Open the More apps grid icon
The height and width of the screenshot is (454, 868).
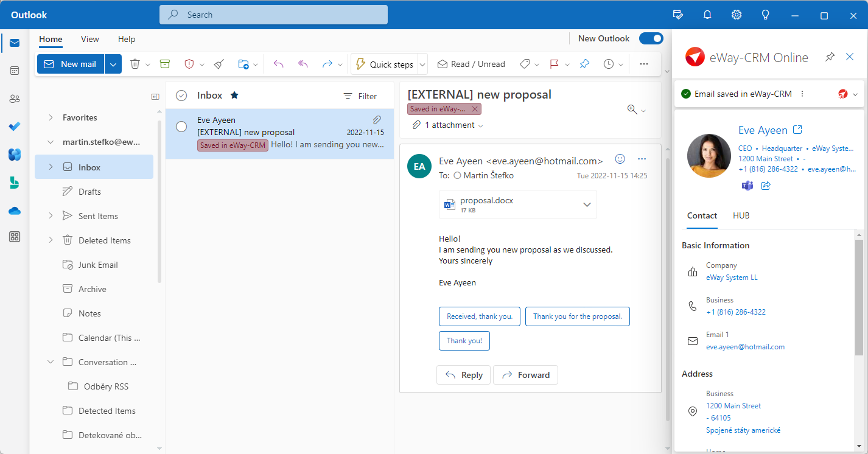click(15, 237)
